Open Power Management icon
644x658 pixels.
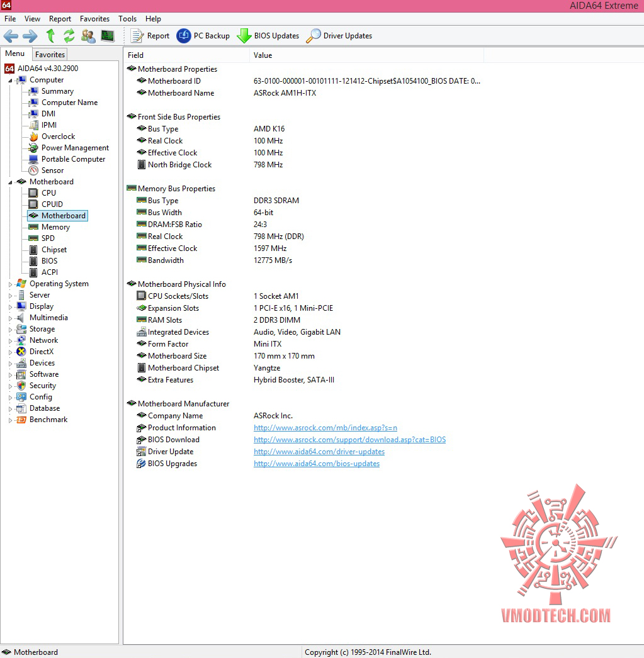coord(33,148)
